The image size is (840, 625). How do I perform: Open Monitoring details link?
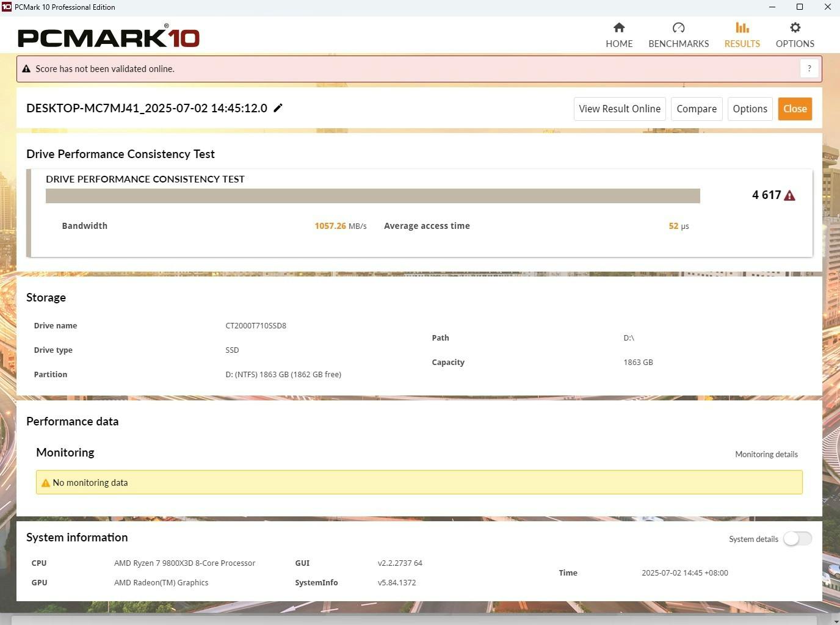pos(766,454)
